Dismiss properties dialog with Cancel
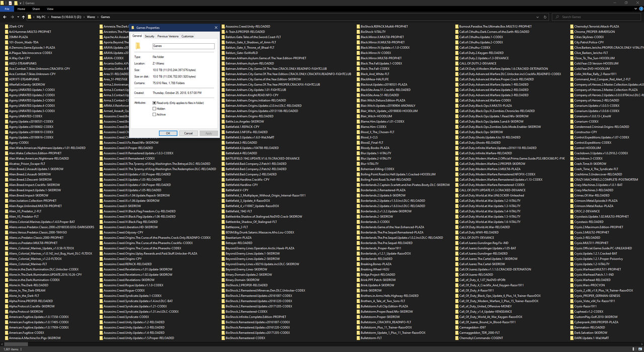Image resolution: width=644 pixels, height=352 pixels. pyautogui.click(x=188, y=133)
